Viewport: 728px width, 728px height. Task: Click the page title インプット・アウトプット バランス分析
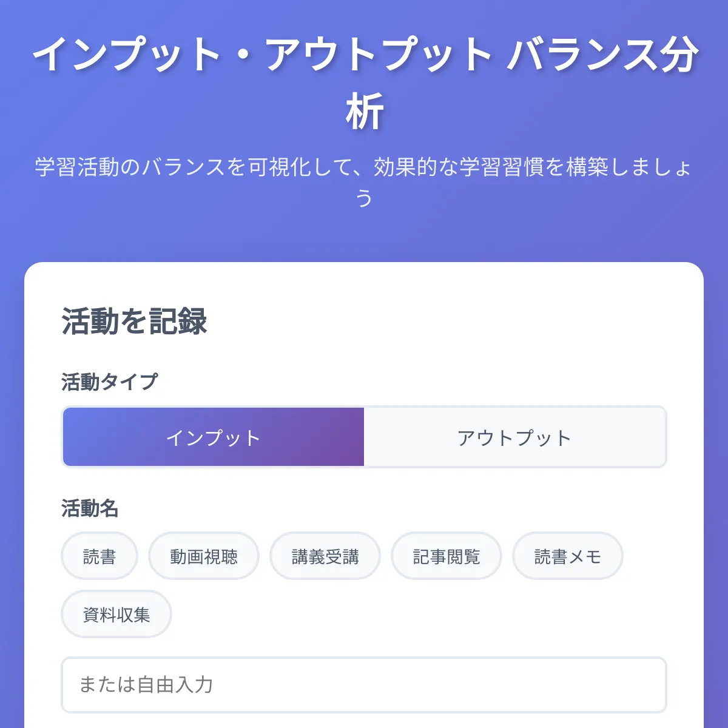pos(364,79)
